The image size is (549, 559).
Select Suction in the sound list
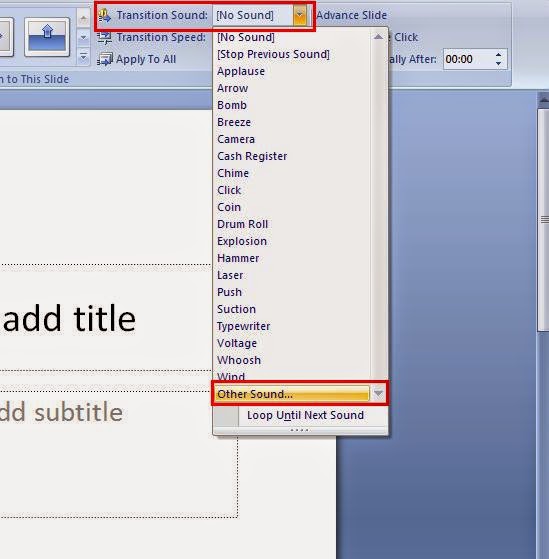click(x=236, y=309)
